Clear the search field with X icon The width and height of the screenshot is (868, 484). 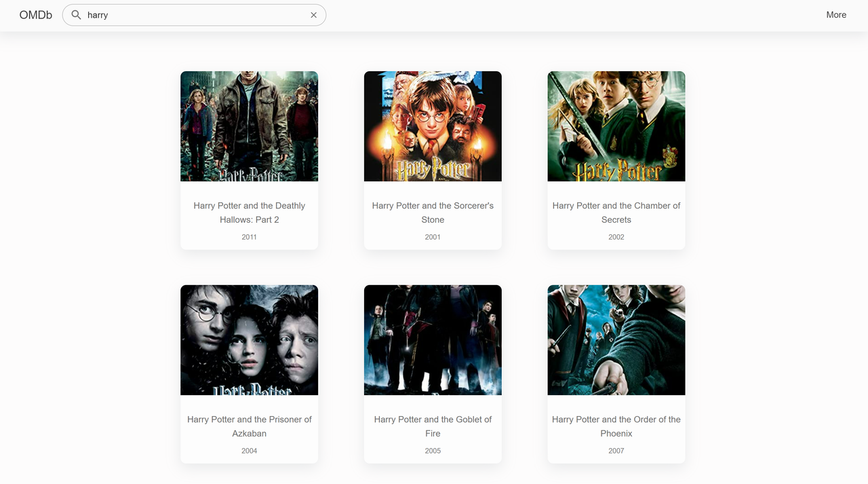pyautogui.click(x=313, y=15)
